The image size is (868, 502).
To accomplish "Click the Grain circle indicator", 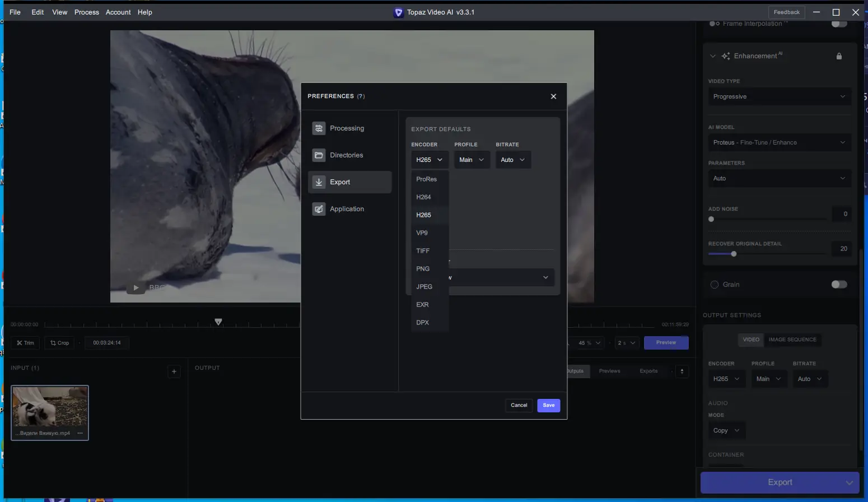I will click(715, 285).
